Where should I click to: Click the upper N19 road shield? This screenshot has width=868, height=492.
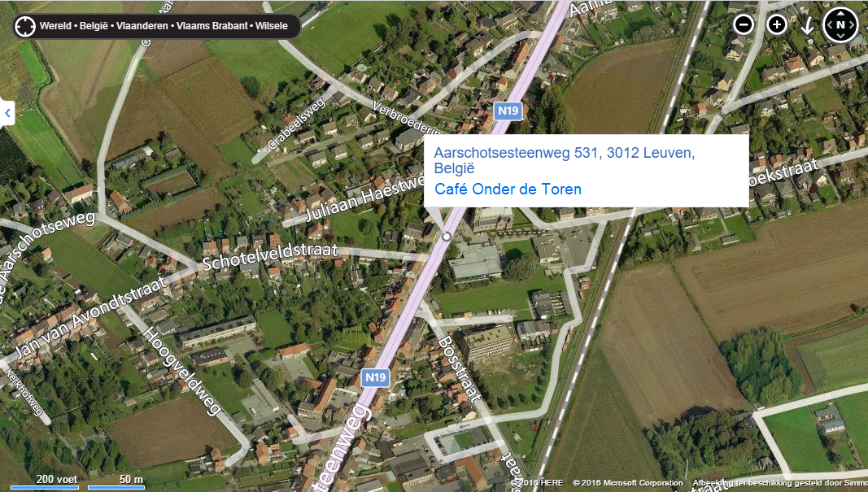pyautogui.click(x=508, y=111)
